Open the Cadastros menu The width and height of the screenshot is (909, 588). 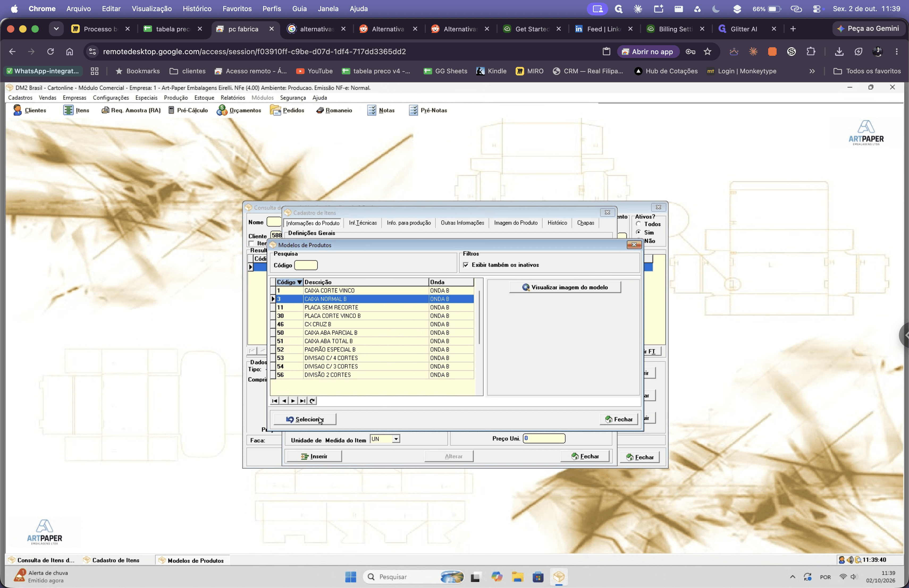[x=20, y=98]
